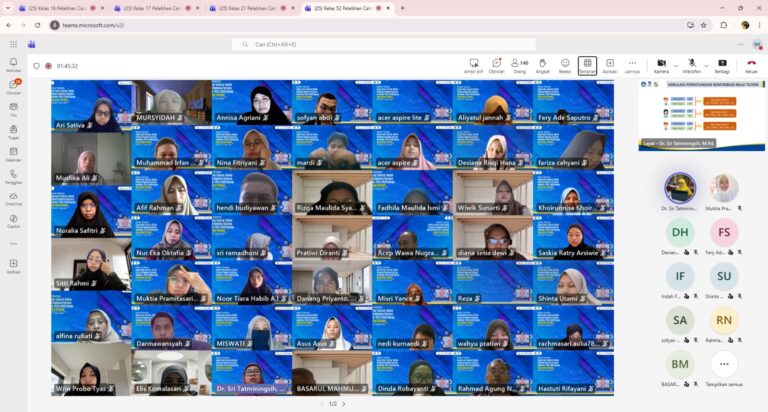Toggle the recording indicator icon
This screenshot has width=768, height=412.
click(x=50, y=66)
